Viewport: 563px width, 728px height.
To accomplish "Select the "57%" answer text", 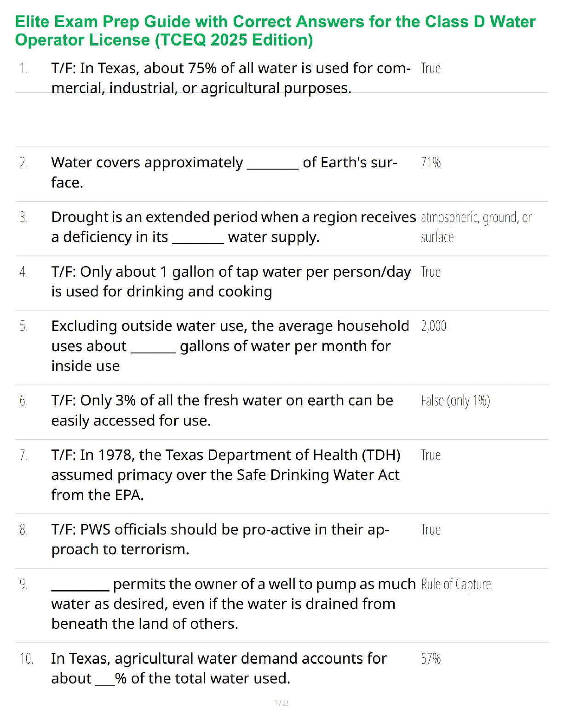I will (x=431, y=659).
